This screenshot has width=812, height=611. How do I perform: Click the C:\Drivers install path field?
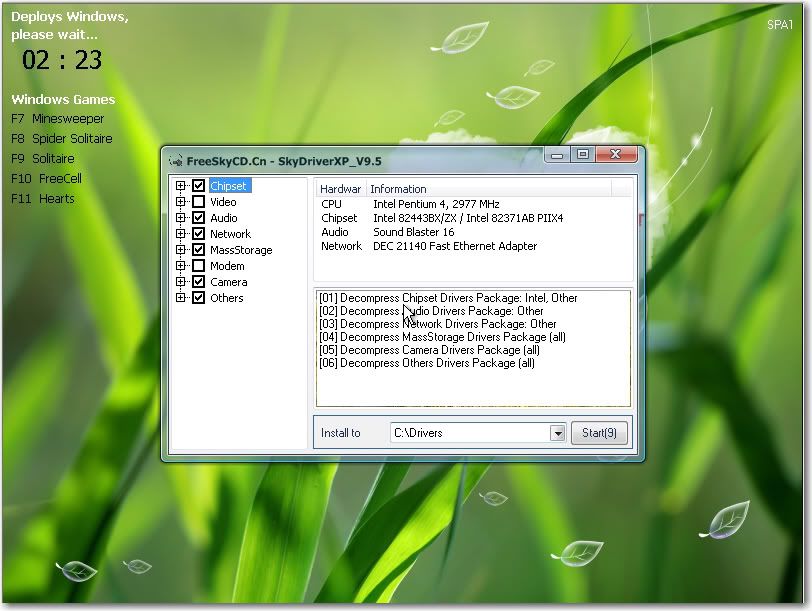470,433
